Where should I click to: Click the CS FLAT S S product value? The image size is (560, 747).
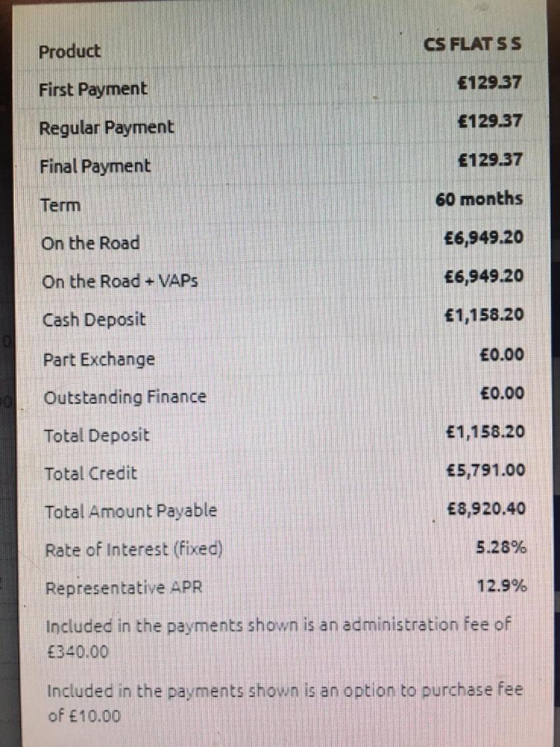472,44
